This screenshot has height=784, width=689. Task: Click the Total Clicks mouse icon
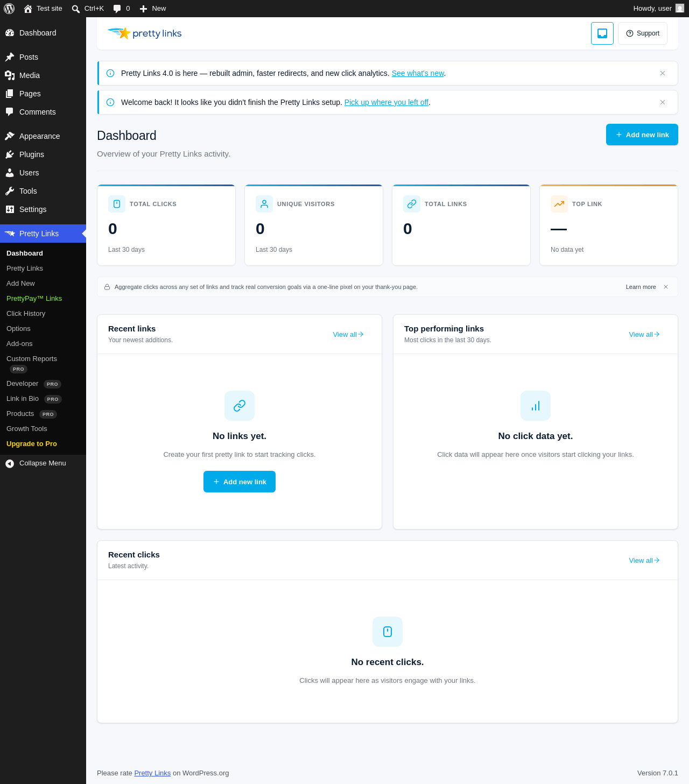click(117, 204)
